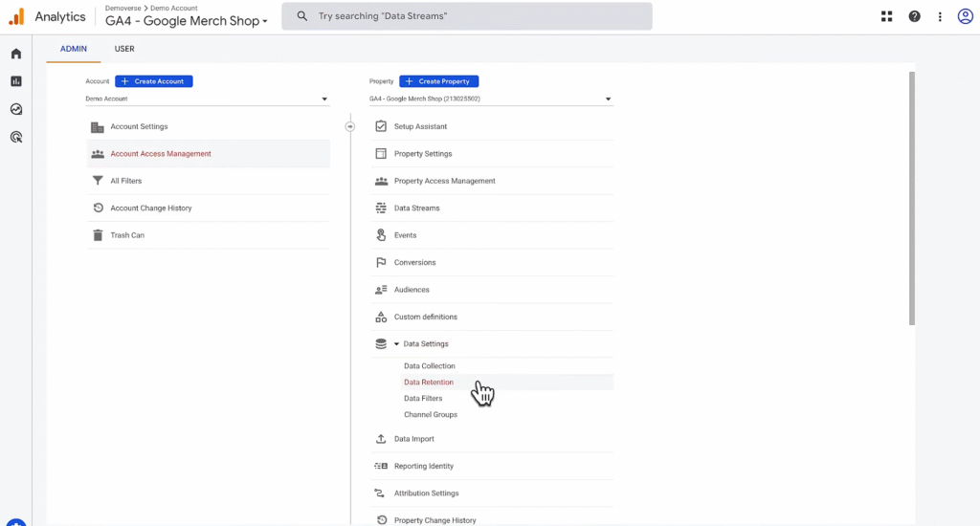The image size is (980, 526).
Task: Open the Demo Account selector dropdown
Action: pyautogui.click(x=207, y=99)
